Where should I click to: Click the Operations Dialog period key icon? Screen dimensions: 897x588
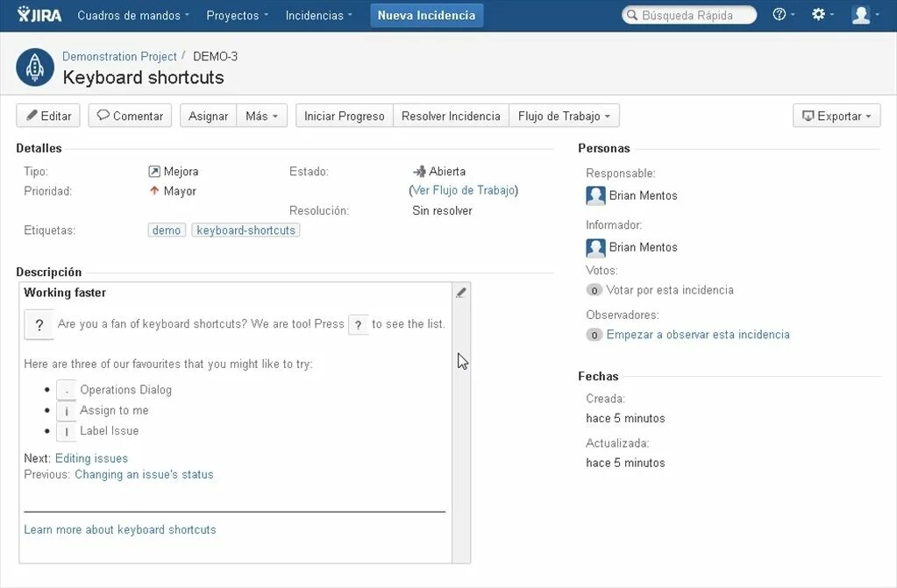tap(67, 390)
